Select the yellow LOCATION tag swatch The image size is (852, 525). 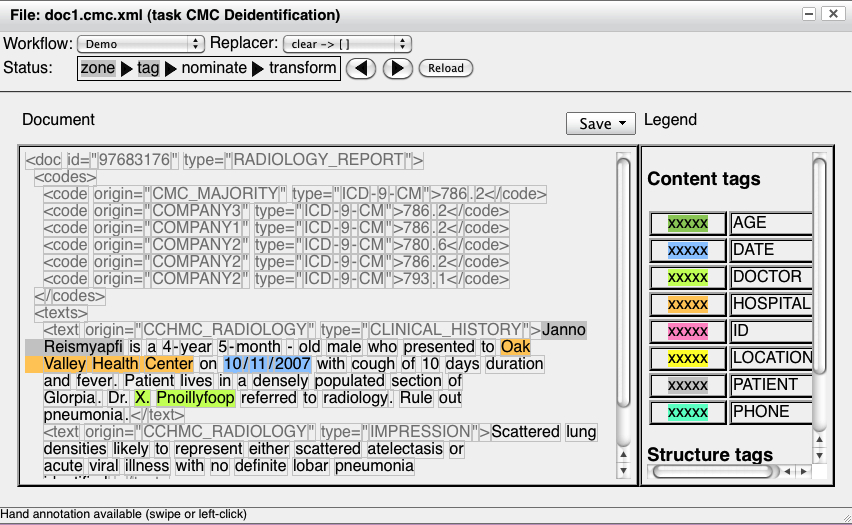687,358
